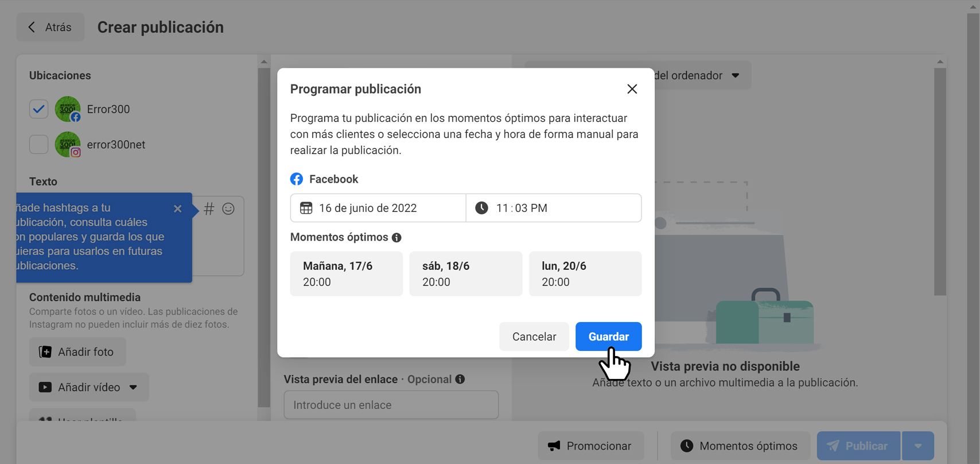Click the preview panel scrollbar

tap(940, 181)
